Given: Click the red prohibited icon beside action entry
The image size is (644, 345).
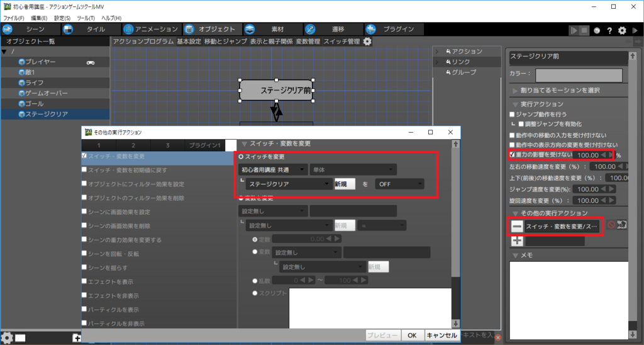Looking at the screenshot, I should pyautogui.click(x=611, y=225).
